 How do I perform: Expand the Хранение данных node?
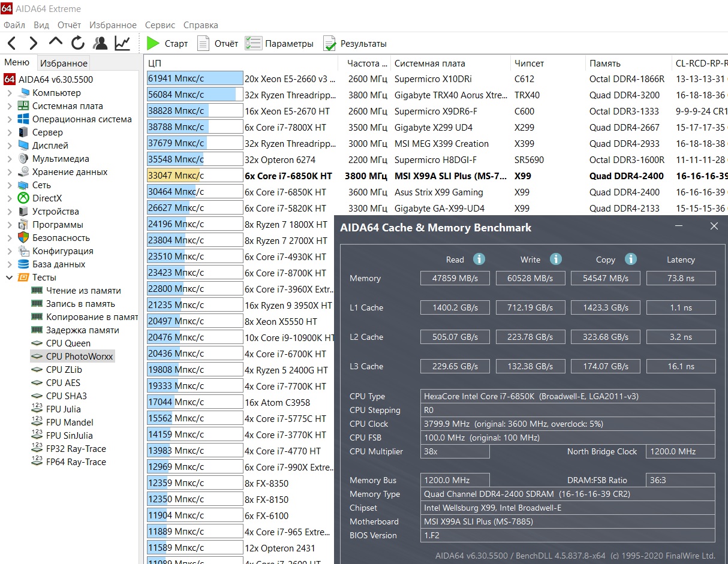tap(10, 172)
